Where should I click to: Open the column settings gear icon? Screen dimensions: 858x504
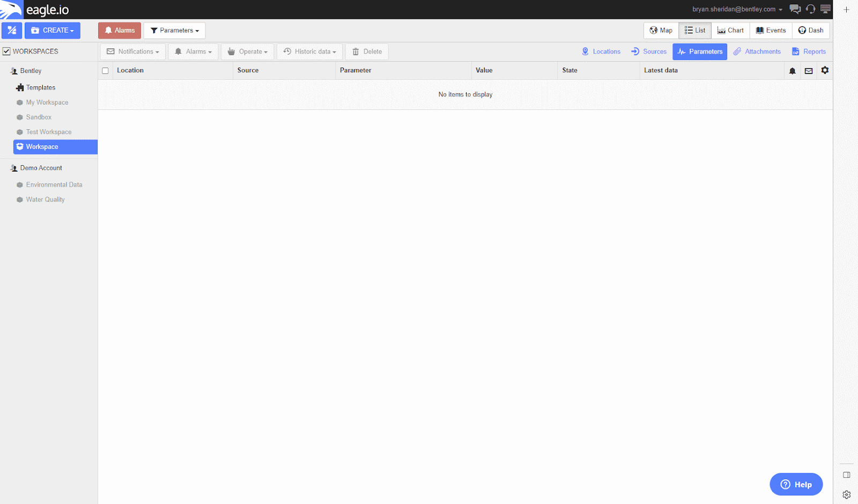point(825,70)
